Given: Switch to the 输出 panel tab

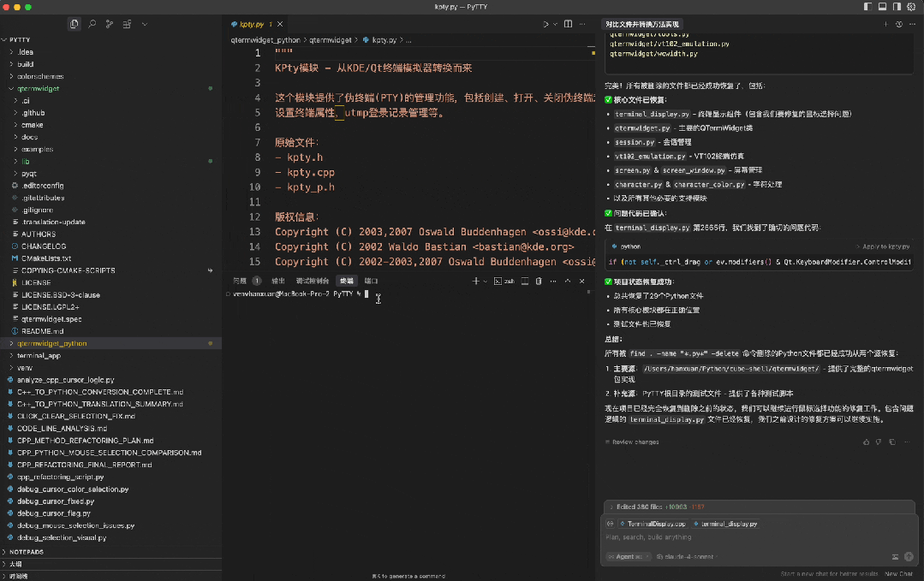Looking at the screenshot, I should [x=278, y=282].
